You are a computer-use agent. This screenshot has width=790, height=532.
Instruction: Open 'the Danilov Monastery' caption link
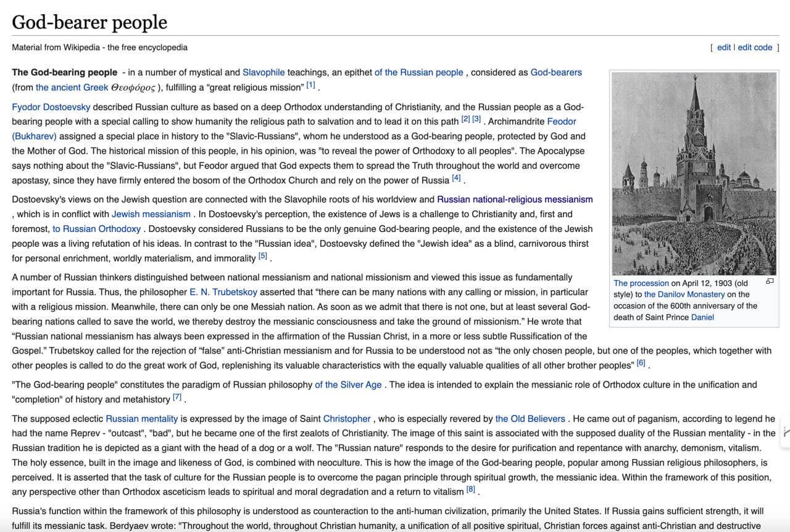click(x=684, y=294)
